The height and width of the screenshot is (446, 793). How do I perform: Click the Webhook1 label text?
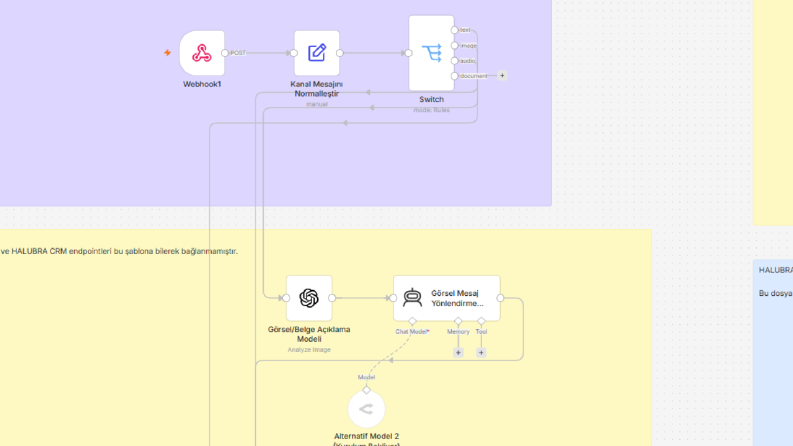202,84
